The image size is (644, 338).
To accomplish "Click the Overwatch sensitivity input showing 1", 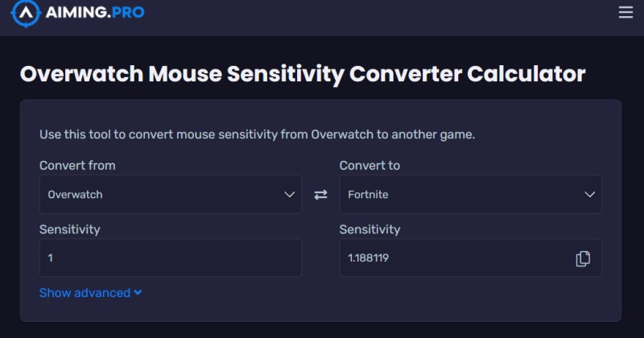I will pyautogui.click(x=170, y=258).
